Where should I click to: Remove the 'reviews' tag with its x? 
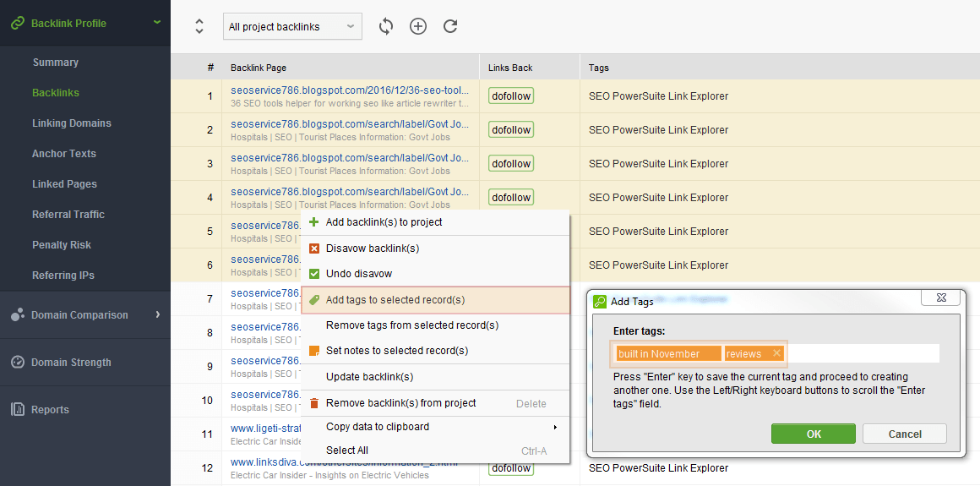[x=776, y=353]
